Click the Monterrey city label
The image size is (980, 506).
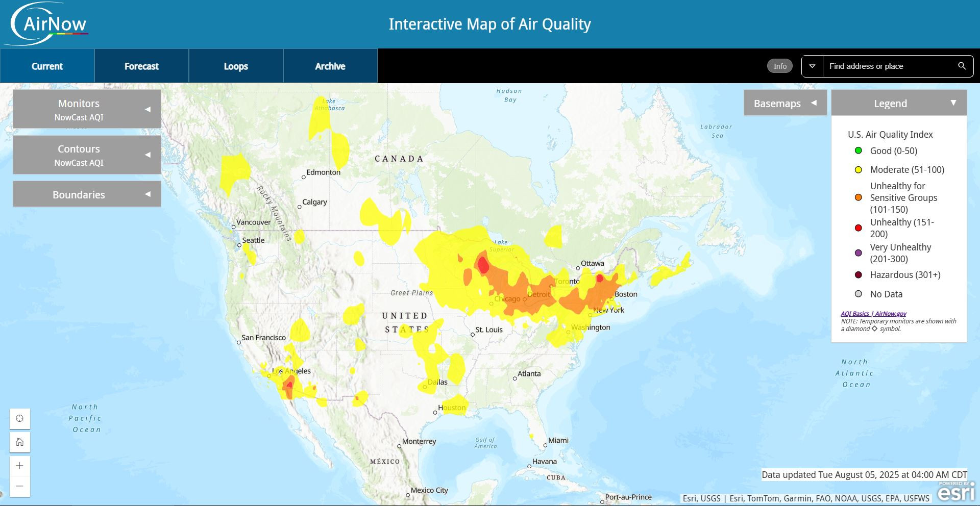click(419, 442)
